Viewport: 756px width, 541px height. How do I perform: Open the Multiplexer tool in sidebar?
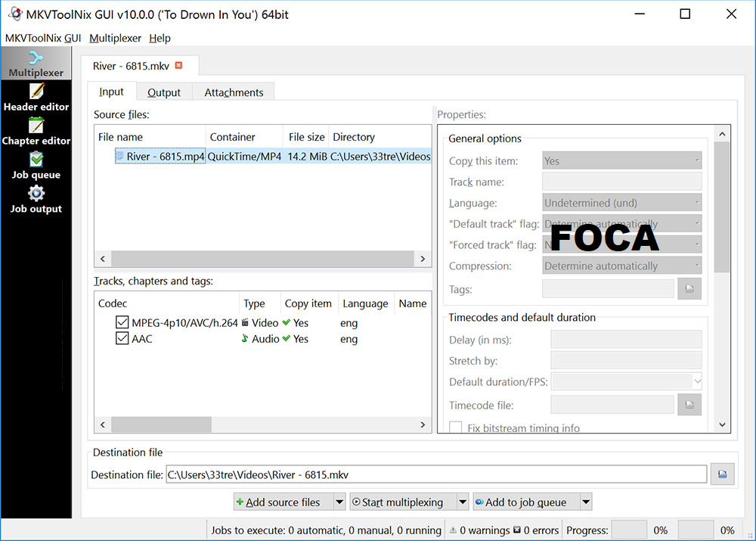36,64
